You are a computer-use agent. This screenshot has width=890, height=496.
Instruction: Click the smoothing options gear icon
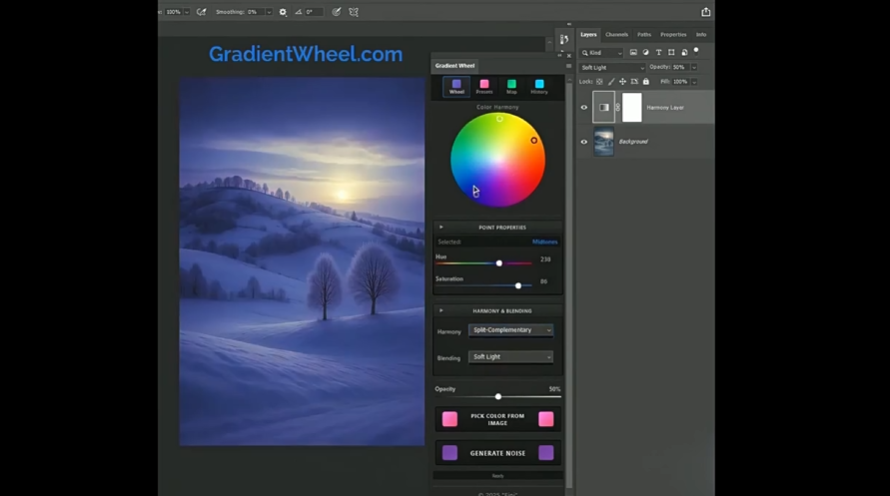pyautogui.click(x=283, y=12)
